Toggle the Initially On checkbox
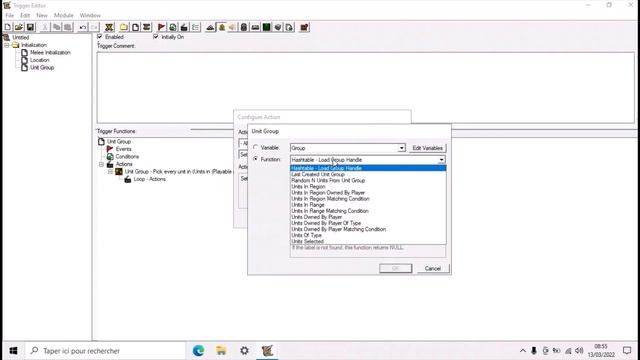This screenshot has width=640, height=360. click(x=156, y=37)
